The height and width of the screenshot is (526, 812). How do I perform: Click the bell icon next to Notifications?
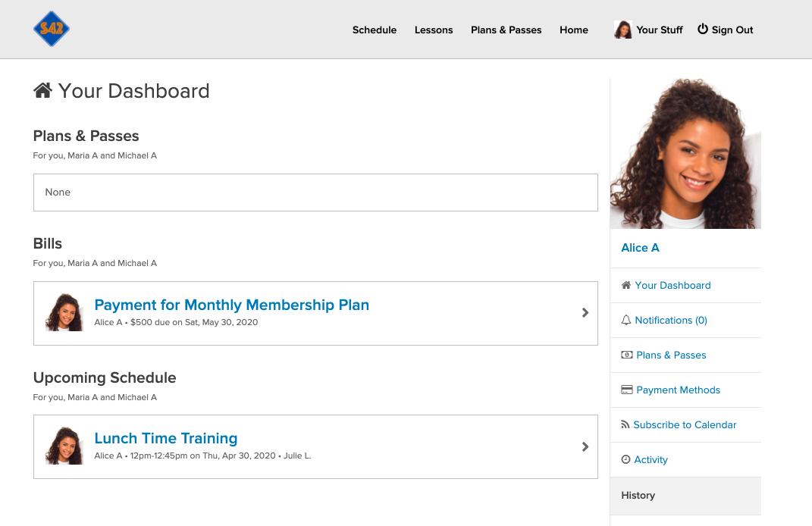coord(626,321)
